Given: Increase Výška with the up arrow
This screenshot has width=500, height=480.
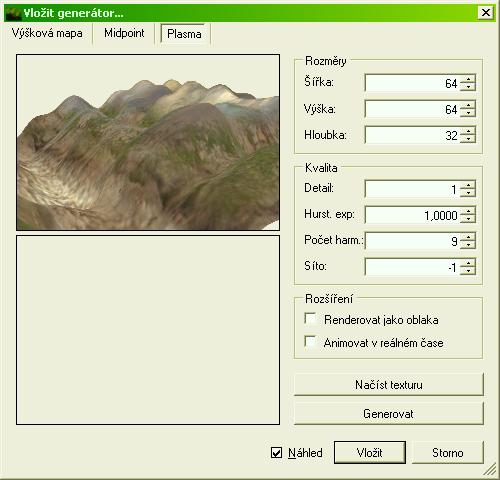Looking at the screenshot, I should [468, 105].
